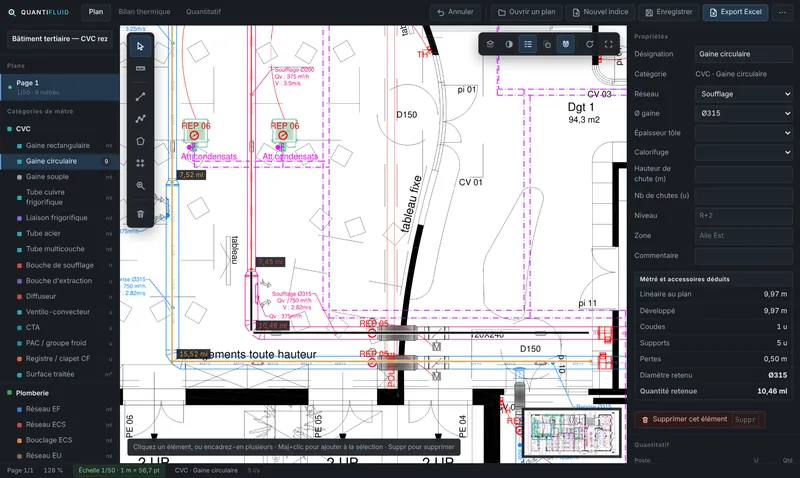This screenshot has height=478, width=800.
Task: Activate the zoom magnifier tool
Action: click(x=140, y=186)
